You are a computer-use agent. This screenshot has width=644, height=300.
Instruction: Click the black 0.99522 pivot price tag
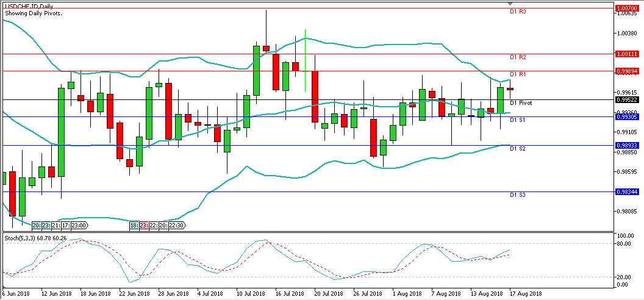pyautogui.click(x=627, y=99)
